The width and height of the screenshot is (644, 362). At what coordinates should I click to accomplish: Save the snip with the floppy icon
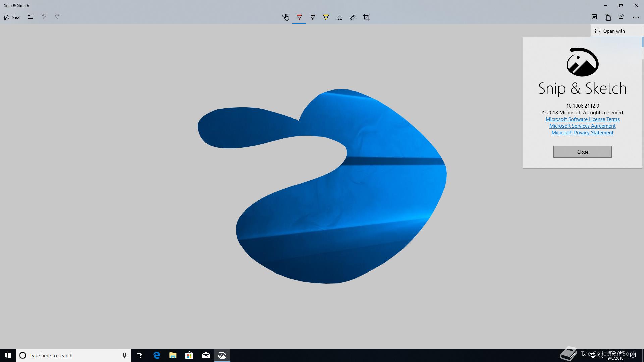pyautogui.click(x=594, y=17)
